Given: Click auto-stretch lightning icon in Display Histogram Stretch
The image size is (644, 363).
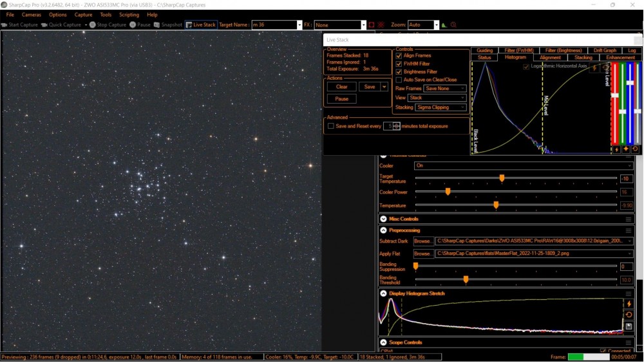Looking at the screenshot, I should pyautogui.click(x=629, y=304).
